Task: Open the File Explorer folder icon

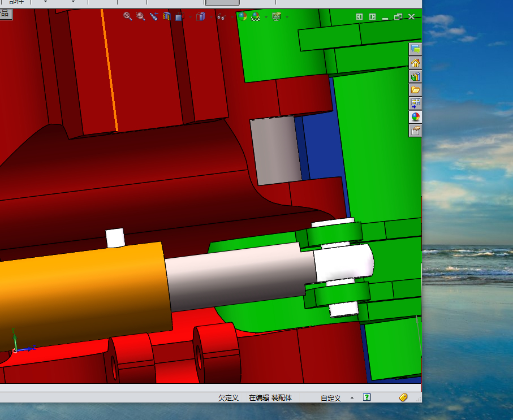Action: point(415,90)
